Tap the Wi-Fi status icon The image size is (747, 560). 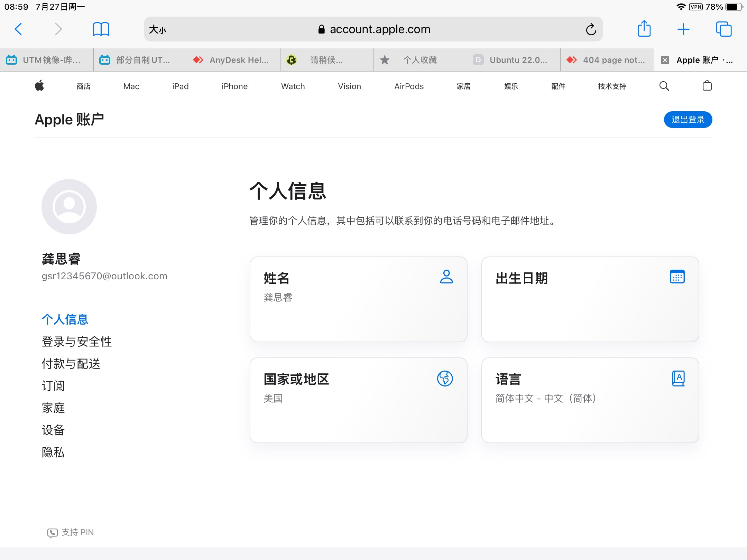pyautogui.click(x=681, y=7)
